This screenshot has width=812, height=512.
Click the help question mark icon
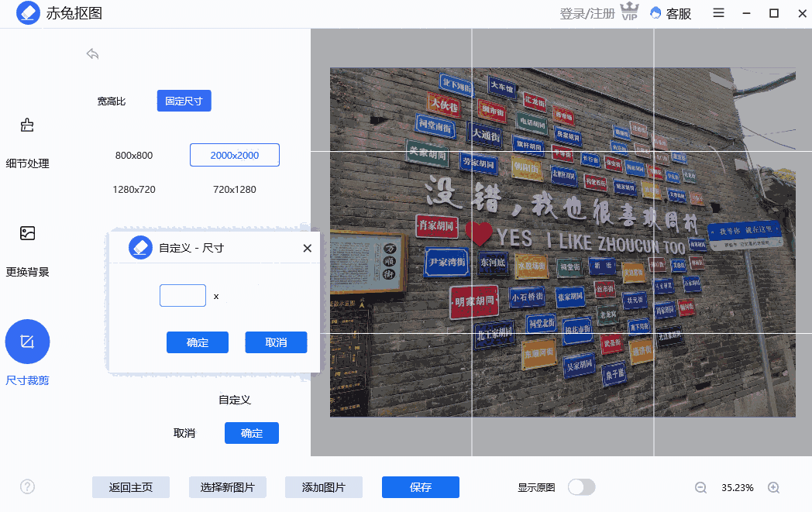[x=27, y=486]
